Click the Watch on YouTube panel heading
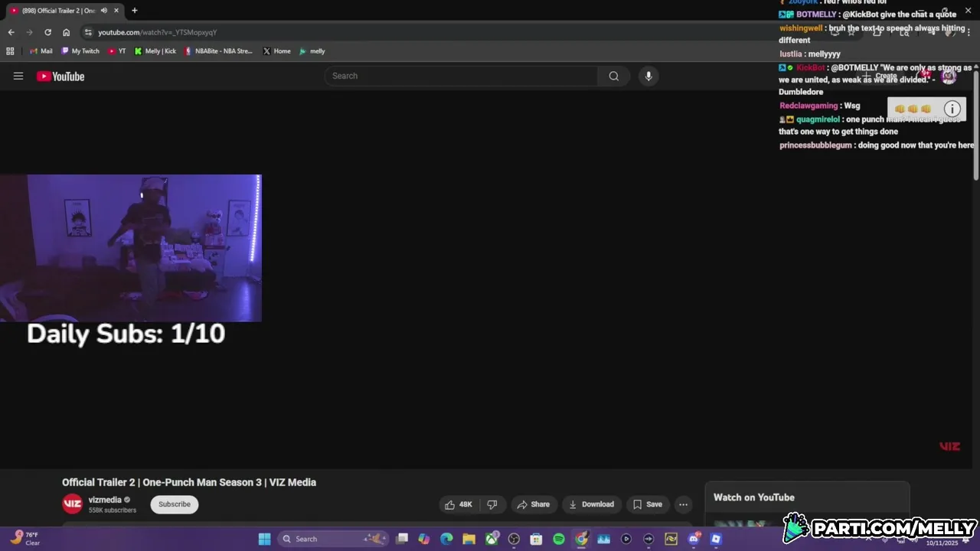 tap(754, 497)
